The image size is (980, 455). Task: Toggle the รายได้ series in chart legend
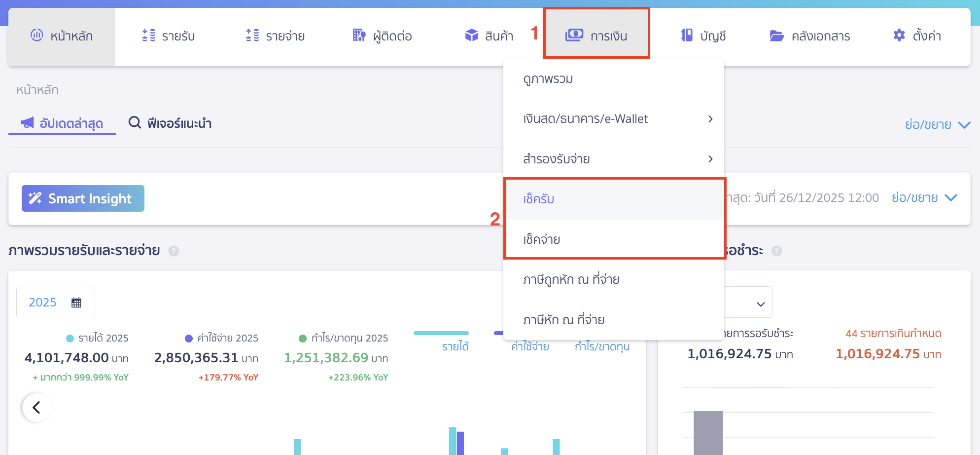(x=455, y=346)
